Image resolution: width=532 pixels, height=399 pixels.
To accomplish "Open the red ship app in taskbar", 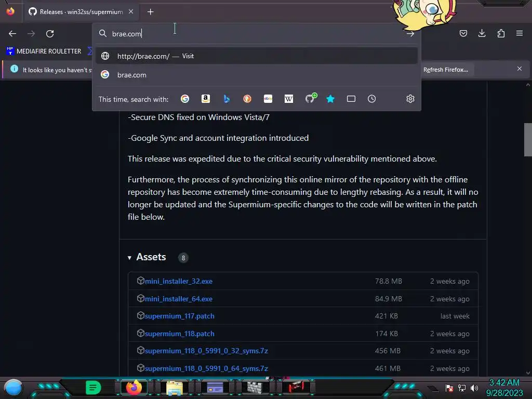I will tap(296, 387).
